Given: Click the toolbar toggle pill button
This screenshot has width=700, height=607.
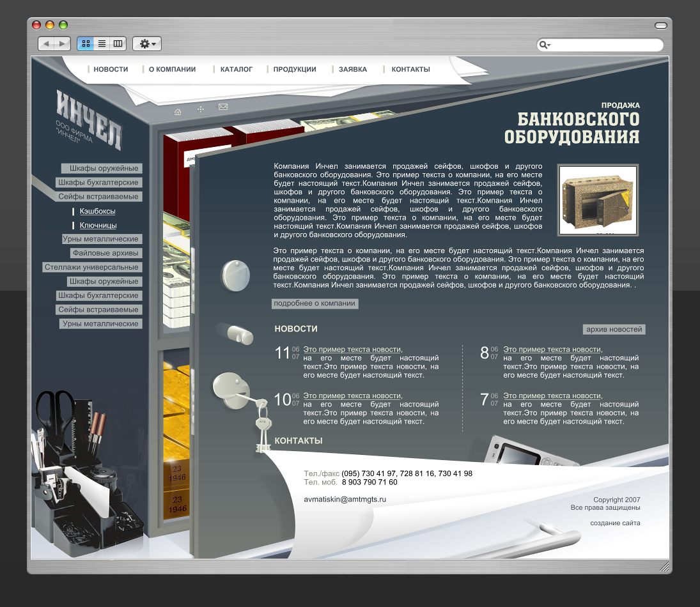Looking at the screenshot, I should pyautogui.click(x=660, y=26).
